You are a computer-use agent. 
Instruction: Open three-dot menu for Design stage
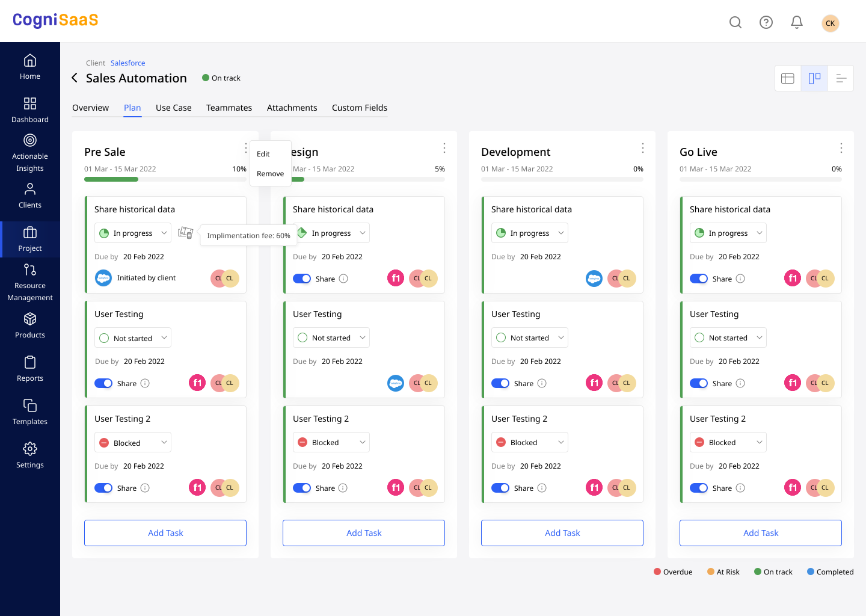tap(444, 148)
